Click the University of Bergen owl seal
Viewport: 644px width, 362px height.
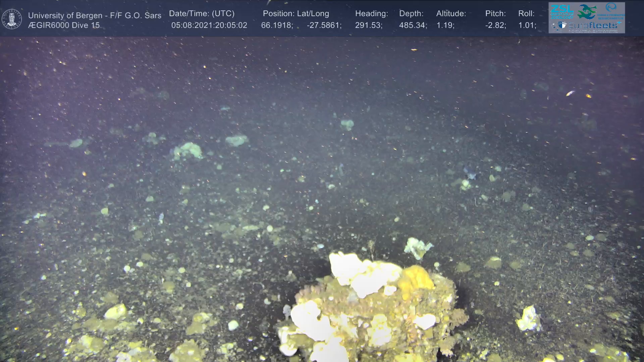(x=12, y=19)
